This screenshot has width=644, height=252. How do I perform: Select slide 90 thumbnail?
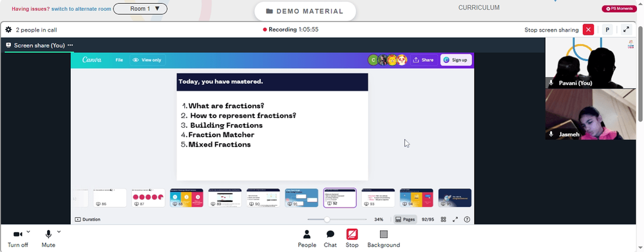tap(263, 198)
